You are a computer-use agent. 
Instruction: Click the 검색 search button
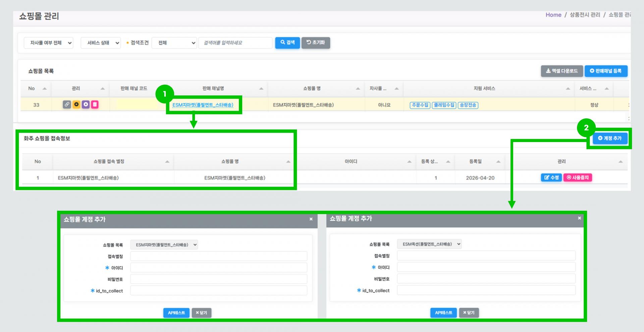(287, 43)
